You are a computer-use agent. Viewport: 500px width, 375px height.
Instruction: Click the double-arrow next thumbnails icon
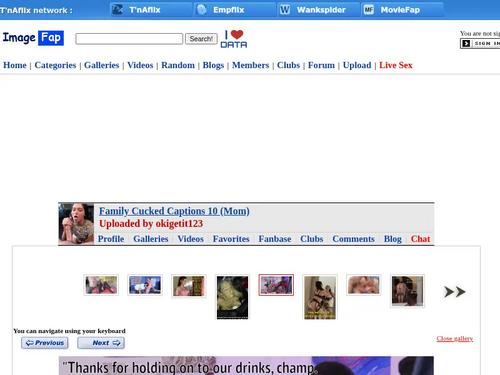pos(455,292)
